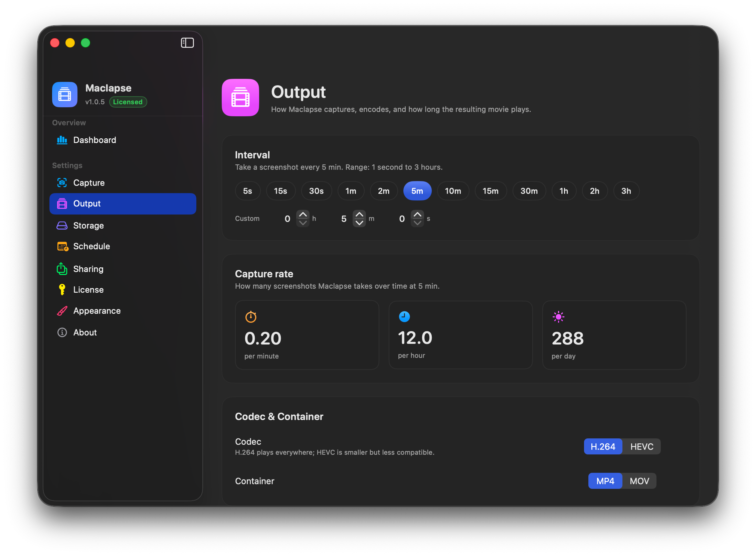Open the Sharing settings page

123,269
